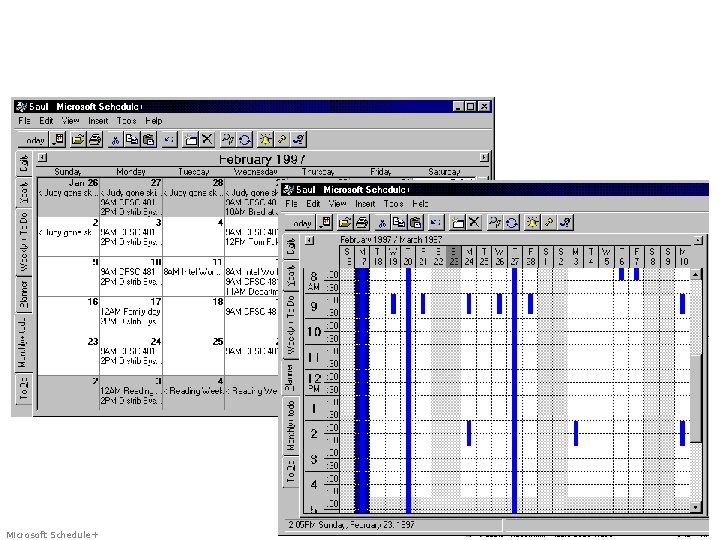Open the Edit menu in the back window
The height and width of the screenshot is (540, 720).
pyautogui.click(x=46, y=121)
